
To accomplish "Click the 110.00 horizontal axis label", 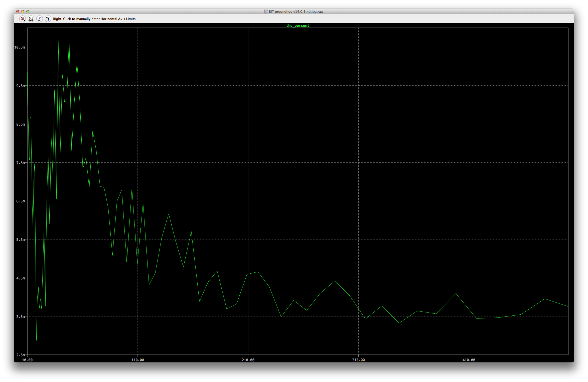I will 138,360.
